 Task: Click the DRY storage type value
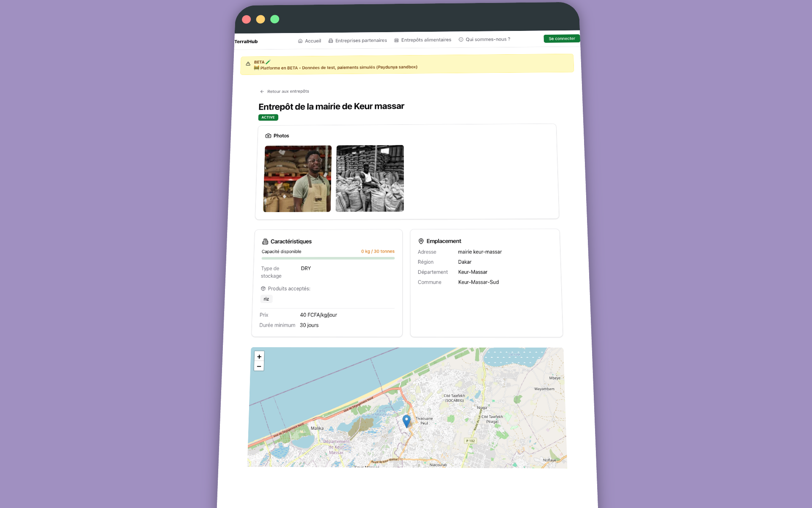[306, 268]
